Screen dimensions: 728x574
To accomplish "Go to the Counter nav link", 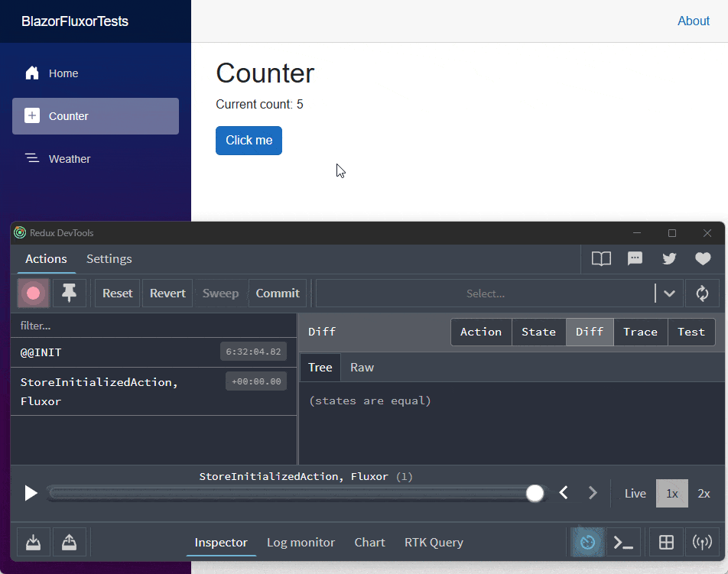I will pyautogui.click(x=95, y=116).
